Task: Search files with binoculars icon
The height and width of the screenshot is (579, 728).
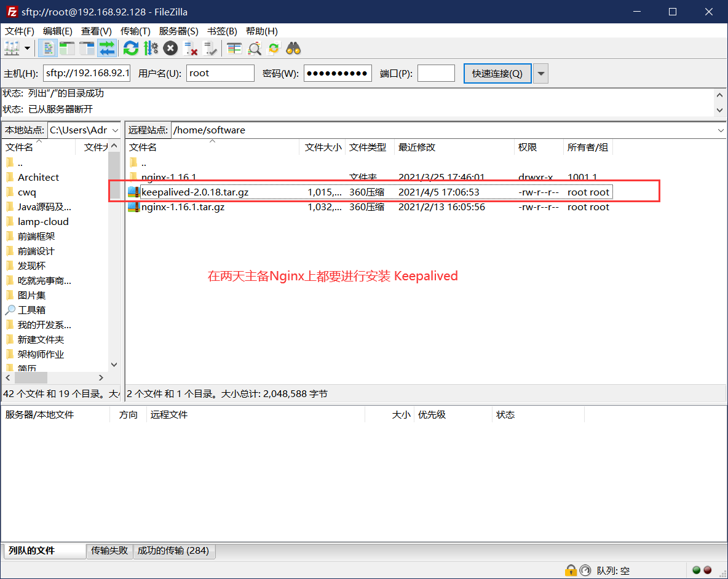Action: point(293,48)
